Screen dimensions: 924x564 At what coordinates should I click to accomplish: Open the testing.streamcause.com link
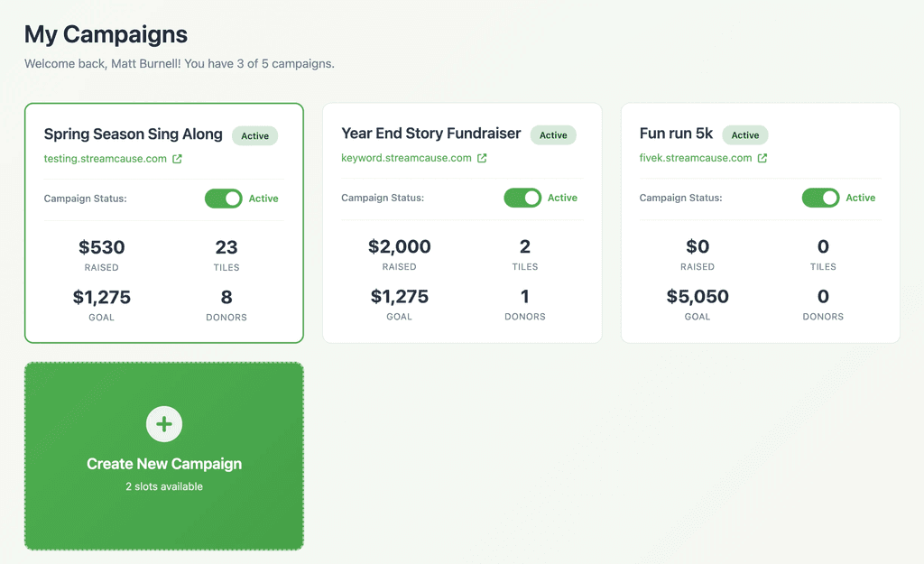106,160
